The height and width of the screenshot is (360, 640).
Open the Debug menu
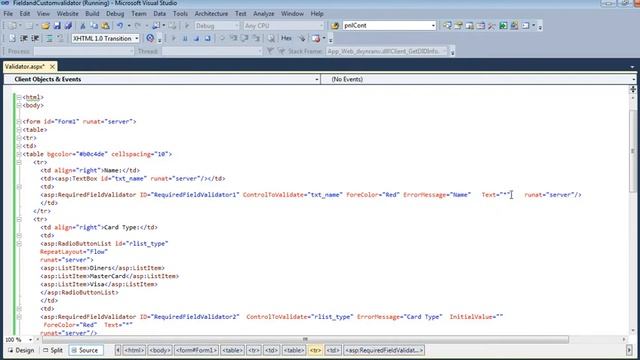(115, 13)
